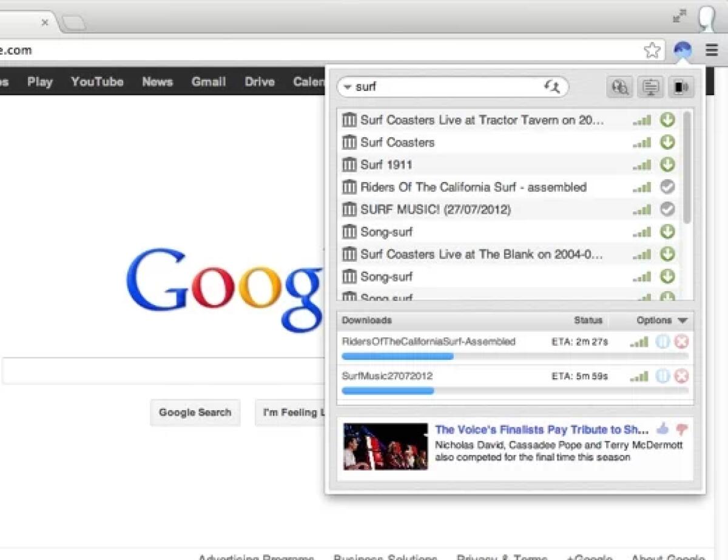Click the media search icon at top of popup
The image size is (728, 560).
619,87
